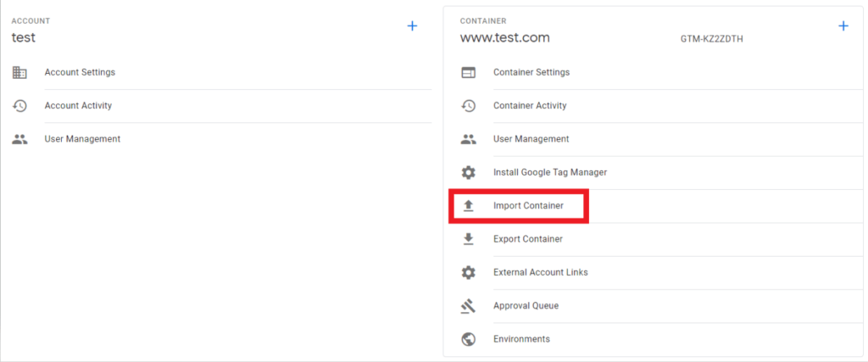
Task: Click the account User Management people icon
Action: point(19,139)
